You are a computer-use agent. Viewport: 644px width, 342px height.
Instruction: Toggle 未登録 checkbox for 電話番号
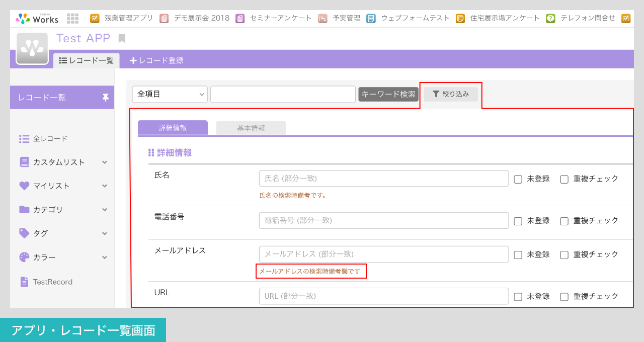click(518, 221)
